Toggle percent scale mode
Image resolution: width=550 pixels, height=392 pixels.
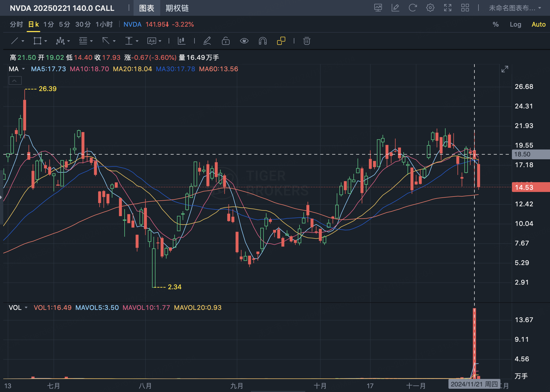click(x=496, y=24)
